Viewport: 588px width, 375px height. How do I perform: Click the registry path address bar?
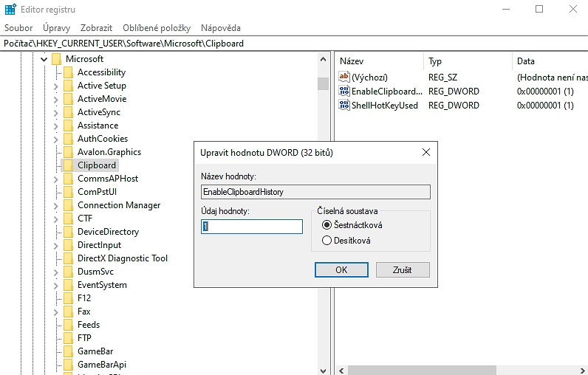[294, 44]
